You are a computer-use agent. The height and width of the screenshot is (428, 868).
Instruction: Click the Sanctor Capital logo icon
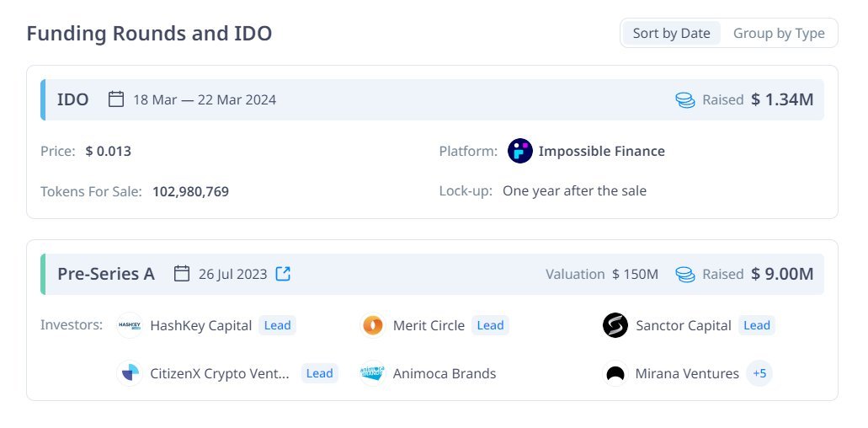[x=615, y=325]
